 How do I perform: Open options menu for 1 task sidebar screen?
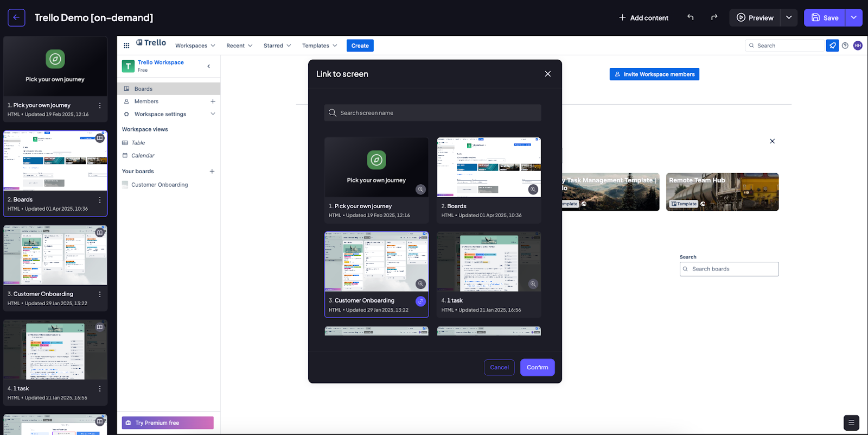[100, 389]
